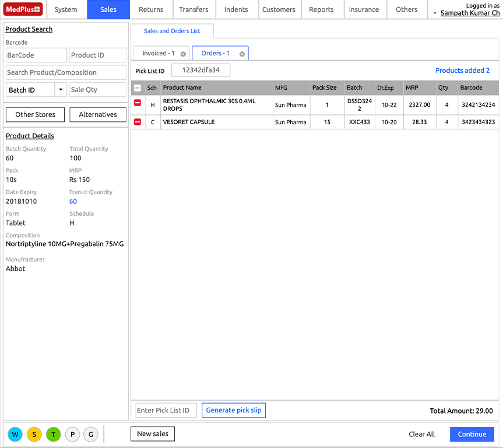Switch to the Invoiced - 1 tab
This screenshot has height=448, width=503.
[158, 53]
